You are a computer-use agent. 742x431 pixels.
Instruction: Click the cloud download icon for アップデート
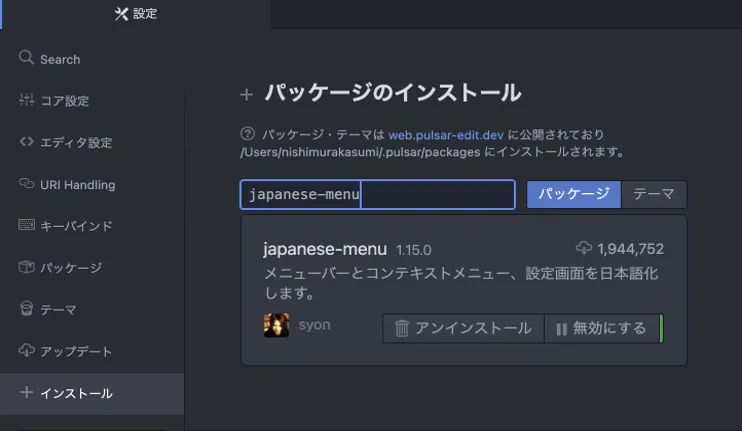click(x=26, y=350)
